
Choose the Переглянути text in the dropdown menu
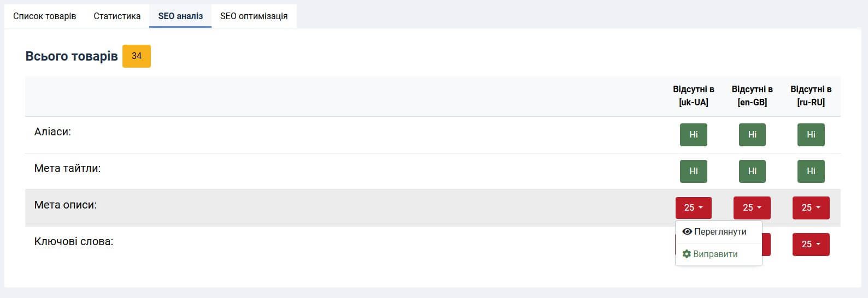click(x=720, y=231)
